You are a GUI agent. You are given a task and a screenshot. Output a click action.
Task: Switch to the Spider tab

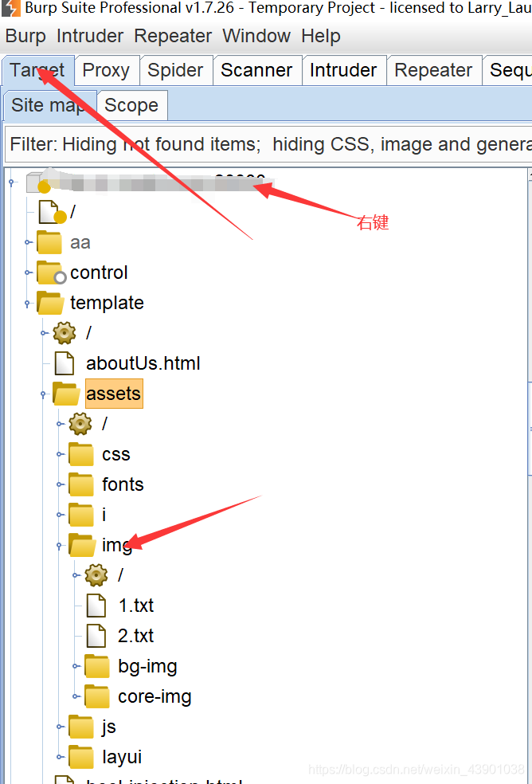pos(175,70)
